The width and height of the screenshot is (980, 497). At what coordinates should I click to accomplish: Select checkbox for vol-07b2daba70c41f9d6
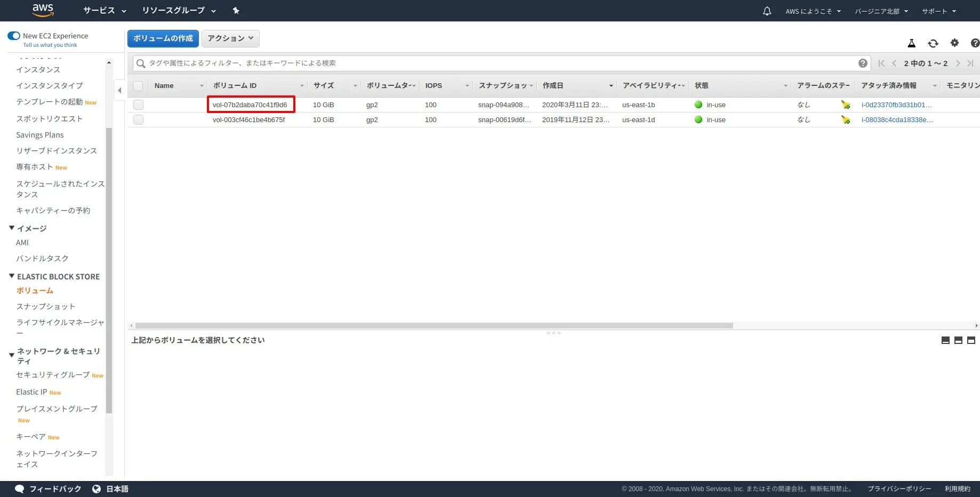pos(138,105)
